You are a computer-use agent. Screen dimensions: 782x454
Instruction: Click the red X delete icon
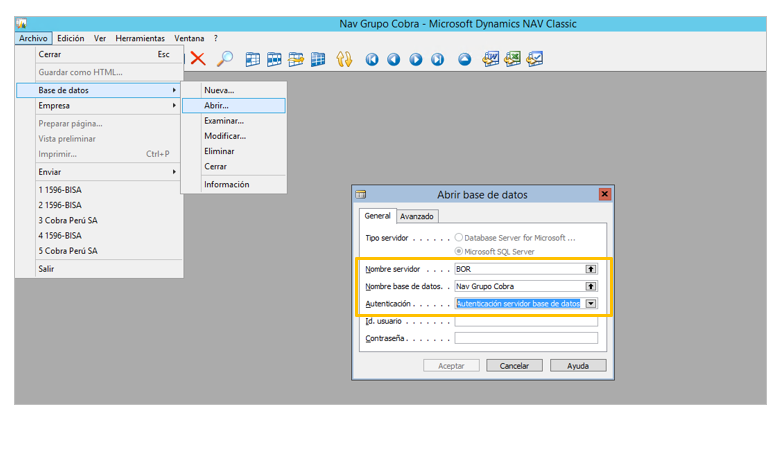(198, 59)
